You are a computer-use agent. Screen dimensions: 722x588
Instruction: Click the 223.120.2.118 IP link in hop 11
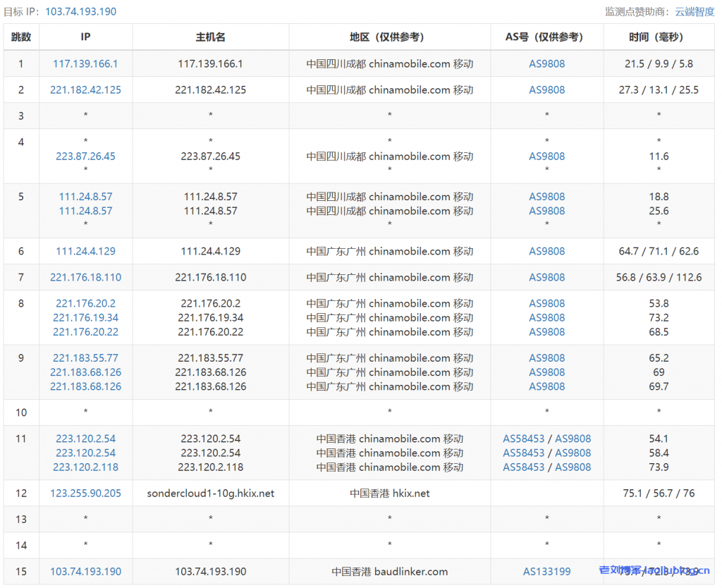[x=85, y=467]
